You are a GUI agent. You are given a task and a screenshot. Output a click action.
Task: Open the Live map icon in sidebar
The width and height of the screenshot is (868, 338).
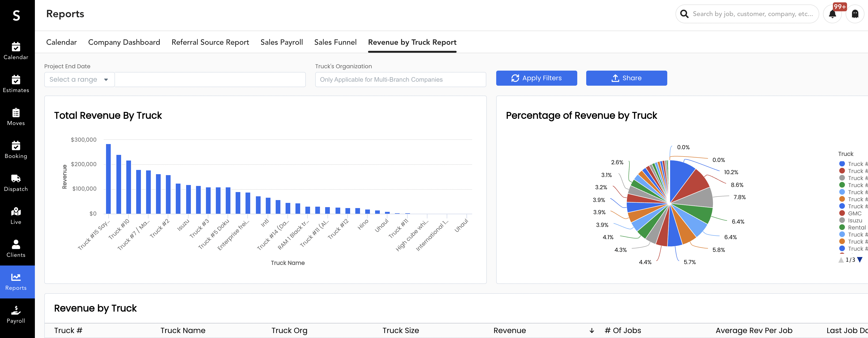(x=16, y=211)
